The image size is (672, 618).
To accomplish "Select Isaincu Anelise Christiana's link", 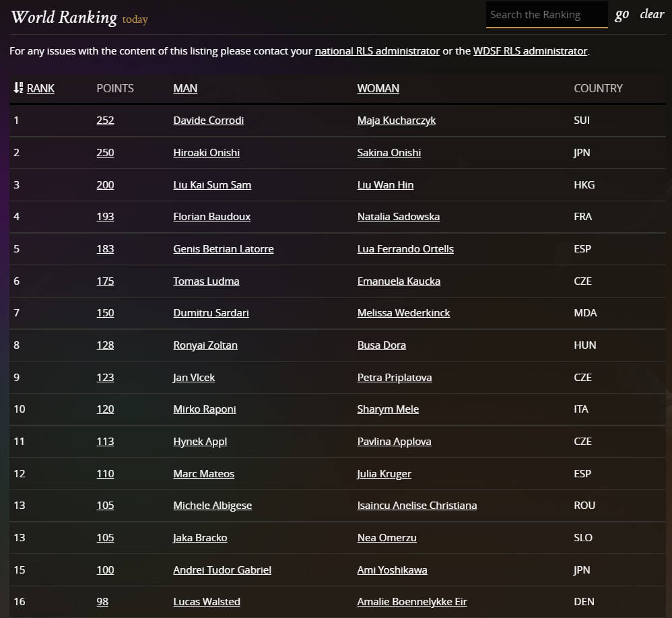I will 417,506.
